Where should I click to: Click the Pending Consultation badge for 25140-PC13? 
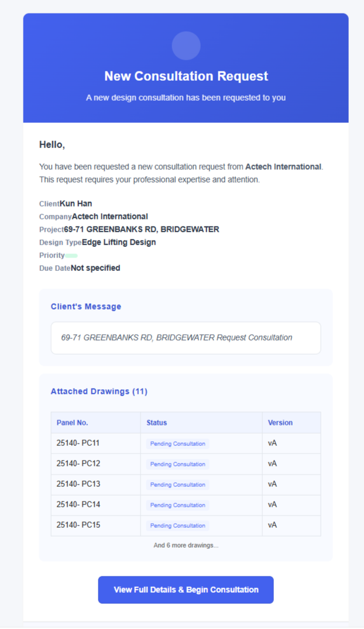tap(177, 484)
